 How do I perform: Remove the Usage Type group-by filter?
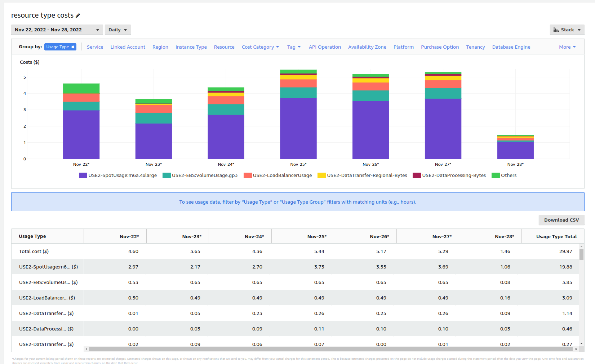(x=73, y=47)
